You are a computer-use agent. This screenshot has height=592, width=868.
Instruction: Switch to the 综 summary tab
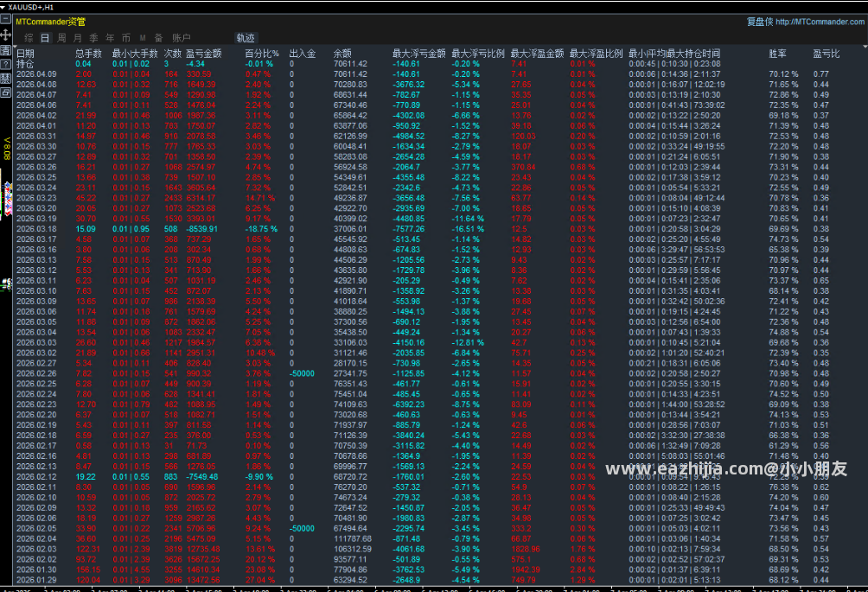(x=29, y=38)
